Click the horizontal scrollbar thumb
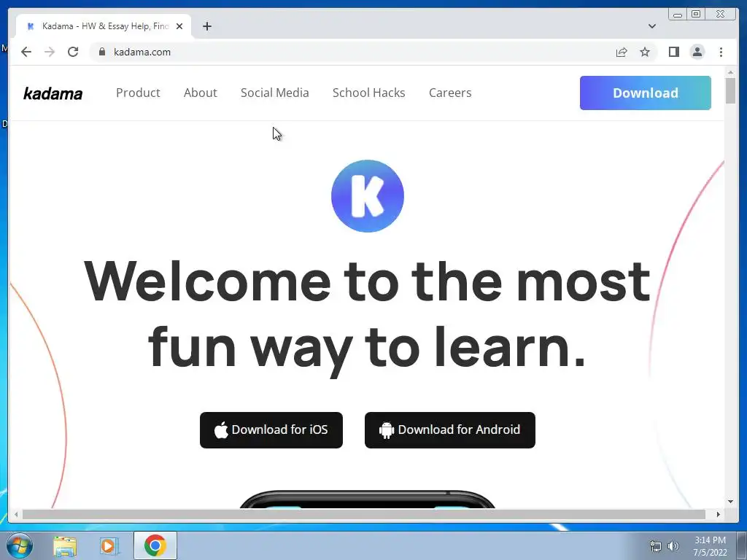 364,514
